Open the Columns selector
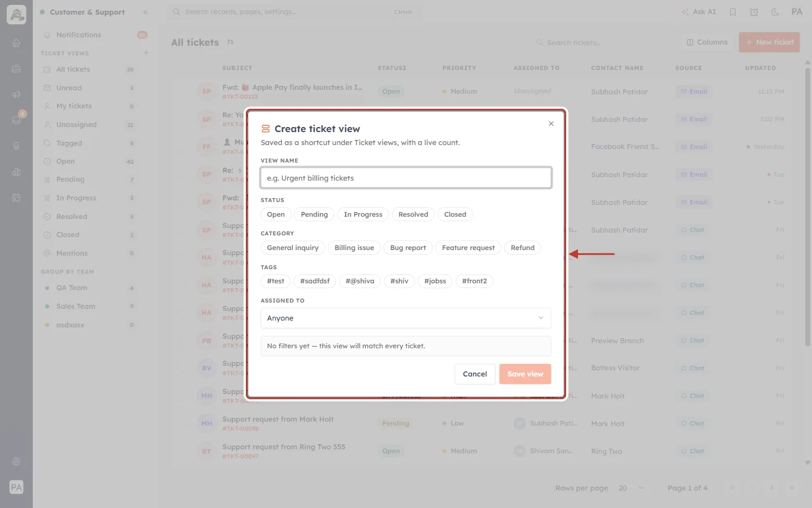 [707, 42]
